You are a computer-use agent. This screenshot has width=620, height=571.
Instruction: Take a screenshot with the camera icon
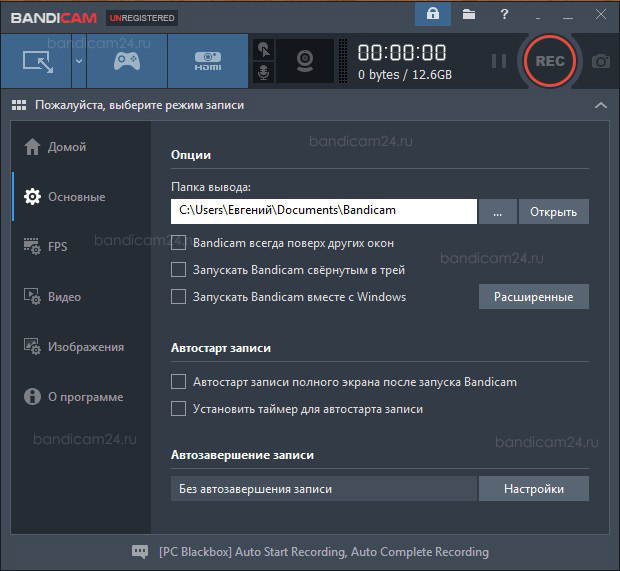[601, 61]
